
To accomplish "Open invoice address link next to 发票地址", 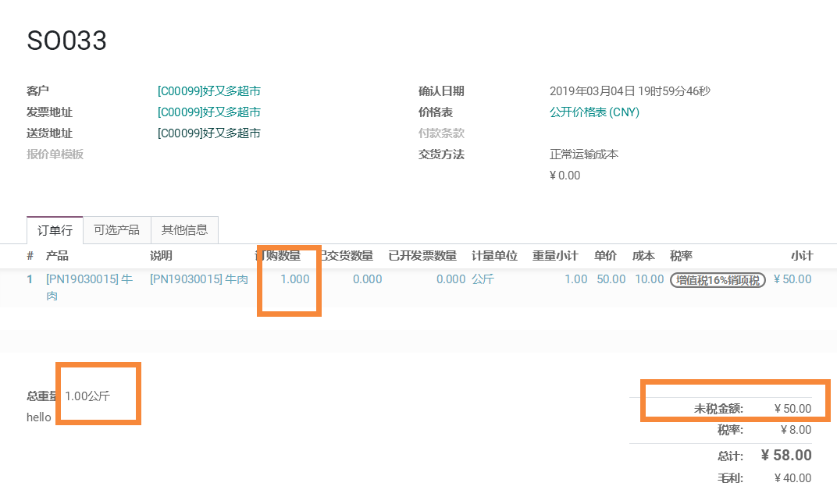I will (x=208, y=112).
